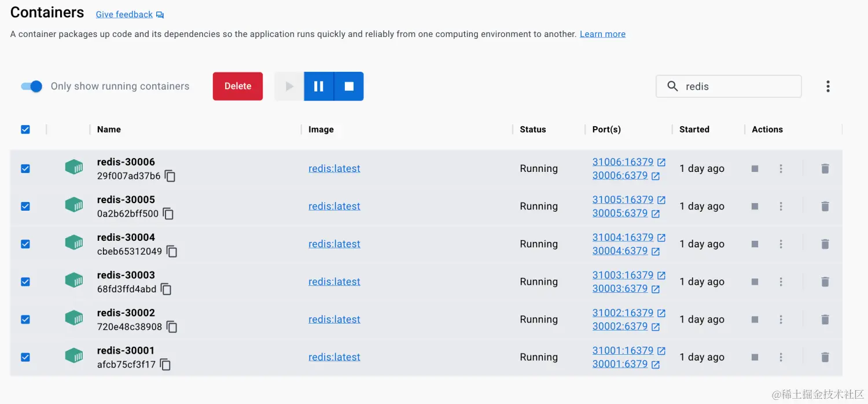Stop the redis-30005 container
The width and height of the screenshot is (868, 404).
click(x=755, y=206)
